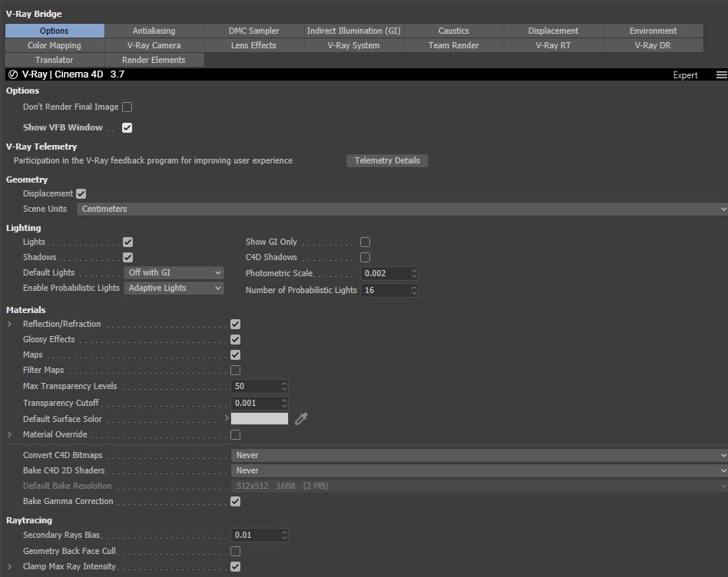728x577 pixels.
Task: Open the Environment tab
Action: (x=654, y=31)
